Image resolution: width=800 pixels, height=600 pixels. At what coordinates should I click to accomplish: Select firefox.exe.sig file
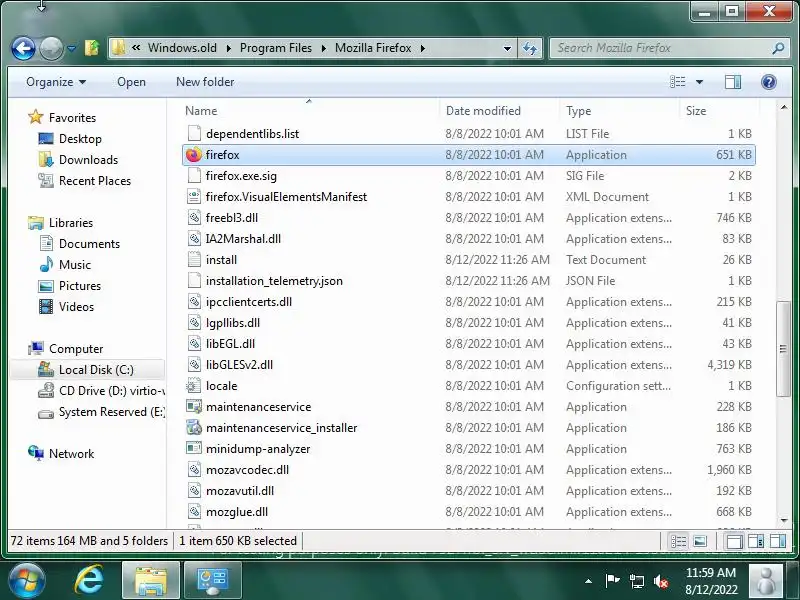pyautogui.click(x=241, y=176)
